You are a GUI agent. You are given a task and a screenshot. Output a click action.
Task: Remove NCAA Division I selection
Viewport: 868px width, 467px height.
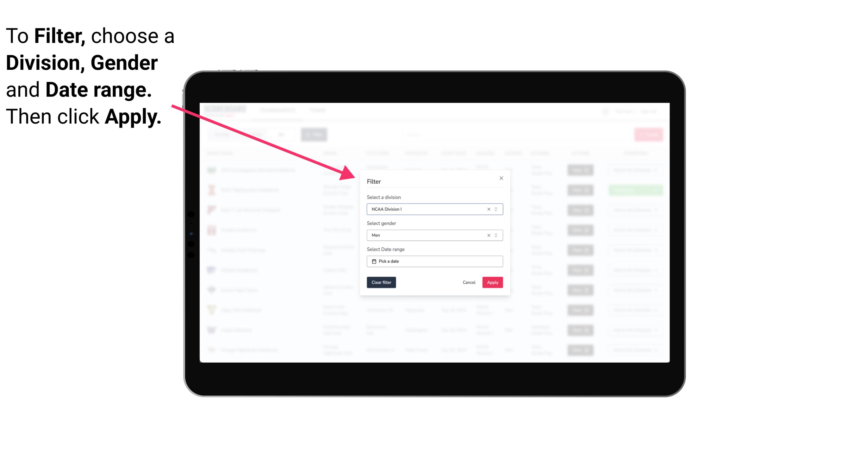click(488, 209)
